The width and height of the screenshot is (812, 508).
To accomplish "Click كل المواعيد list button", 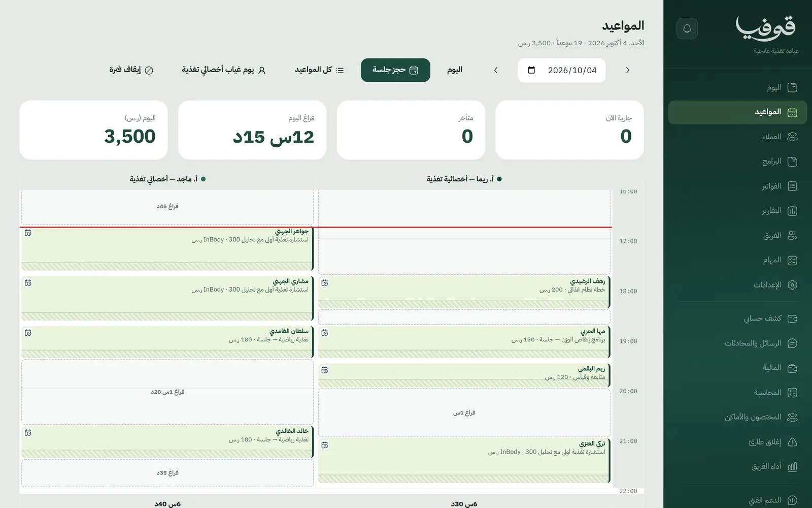I will (x=320, y=70).
